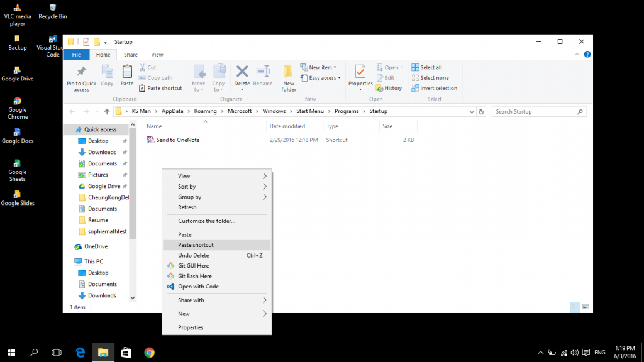Image resolution: width=644 pixels, height=362 pixels.
Task: Click the History icon in ribbon
Action: pyautogui.click(x=389, y=89)
